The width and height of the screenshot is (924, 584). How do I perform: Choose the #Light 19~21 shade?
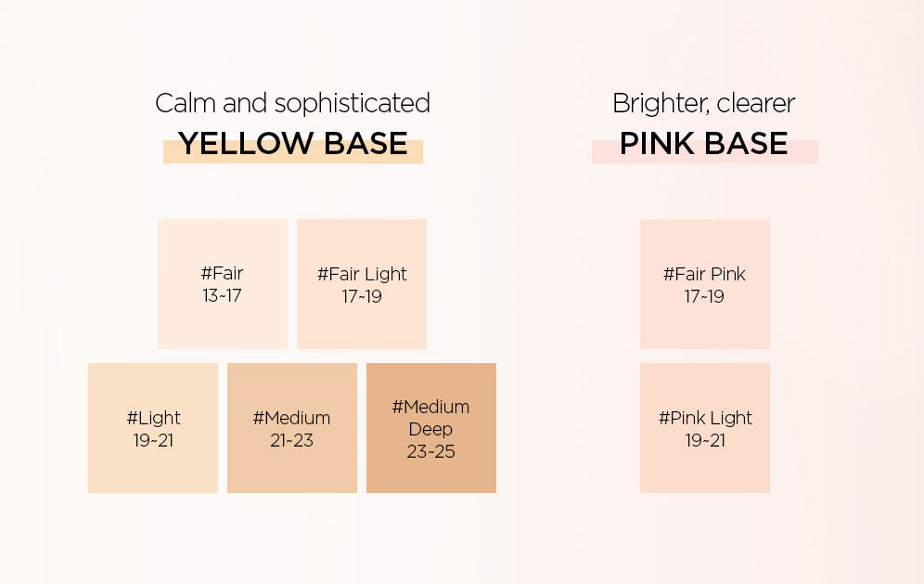(153, 428)
